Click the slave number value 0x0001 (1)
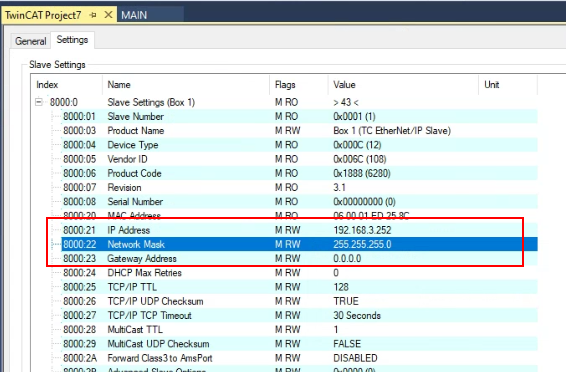 [x=354, y=117]
